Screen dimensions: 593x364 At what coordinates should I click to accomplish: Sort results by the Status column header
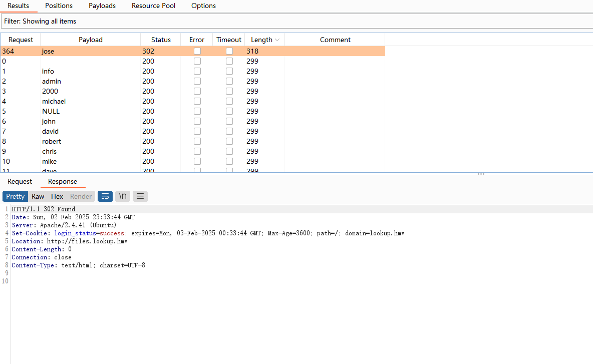[161, 40]
